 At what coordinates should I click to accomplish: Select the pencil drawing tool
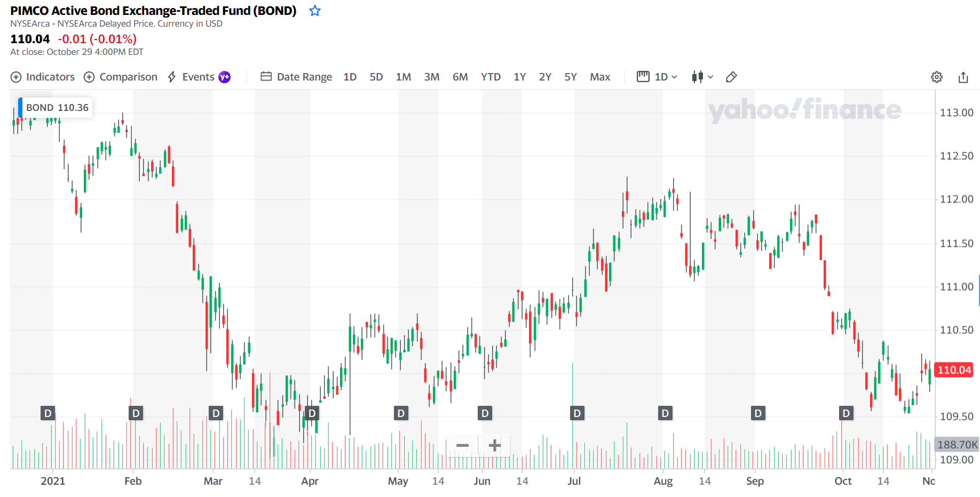pos(731,77)
